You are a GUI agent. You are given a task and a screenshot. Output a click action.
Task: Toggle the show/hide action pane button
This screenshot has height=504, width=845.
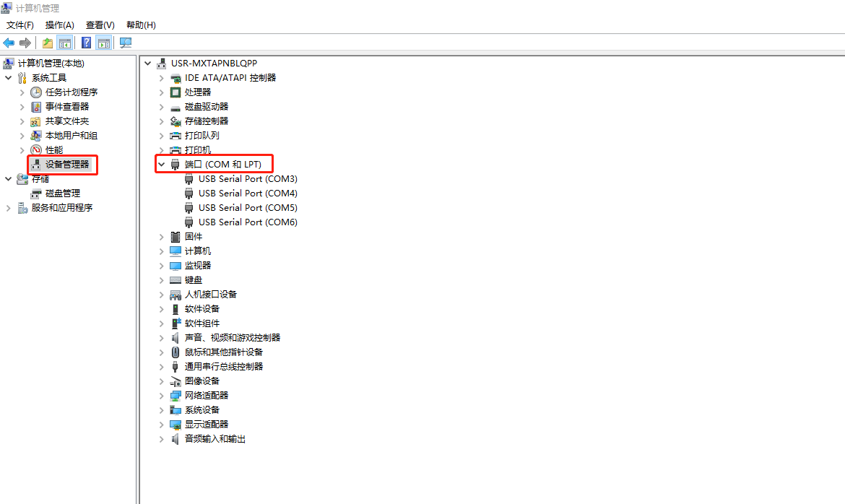click(x=103, y=43)
